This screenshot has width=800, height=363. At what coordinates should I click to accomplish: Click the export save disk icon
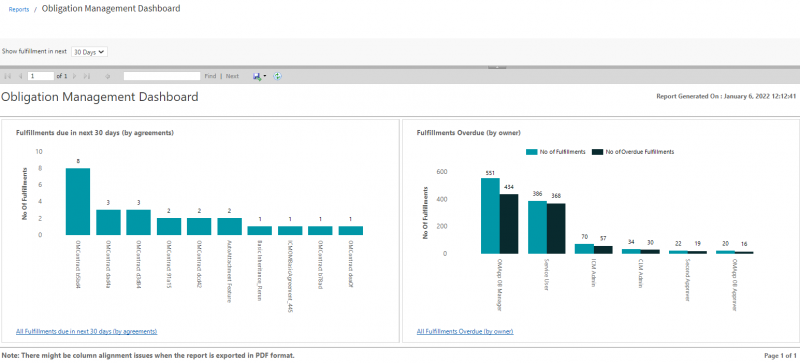tap(257, 76)
